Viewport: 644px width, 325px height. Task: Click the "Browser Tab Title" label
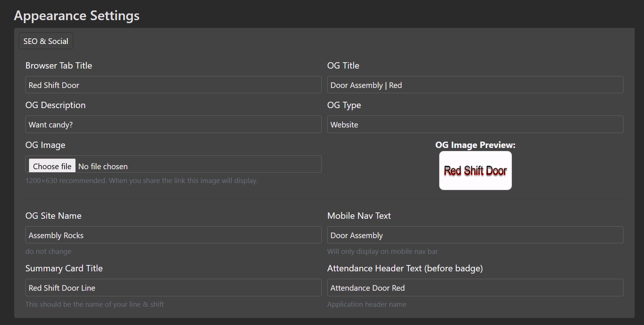click(59, 66)
